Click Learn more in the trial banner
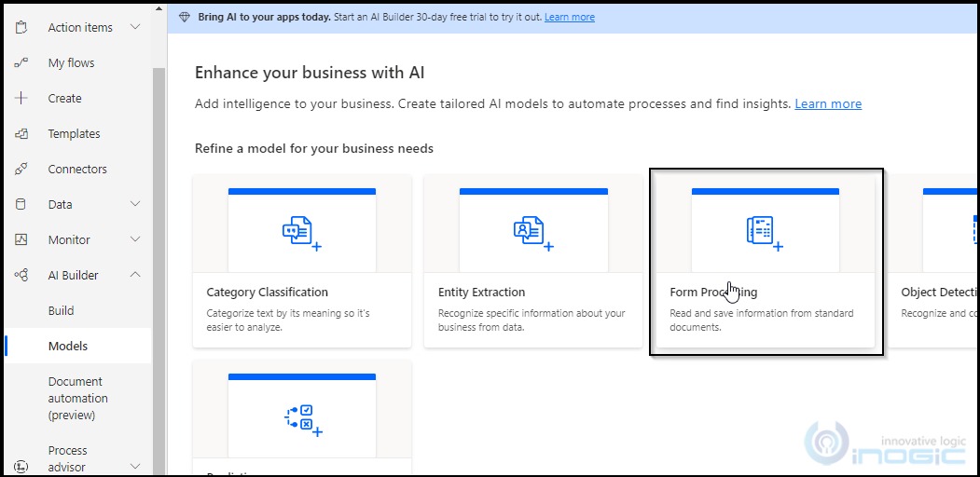The image size is (980, 477). [569, 18]
